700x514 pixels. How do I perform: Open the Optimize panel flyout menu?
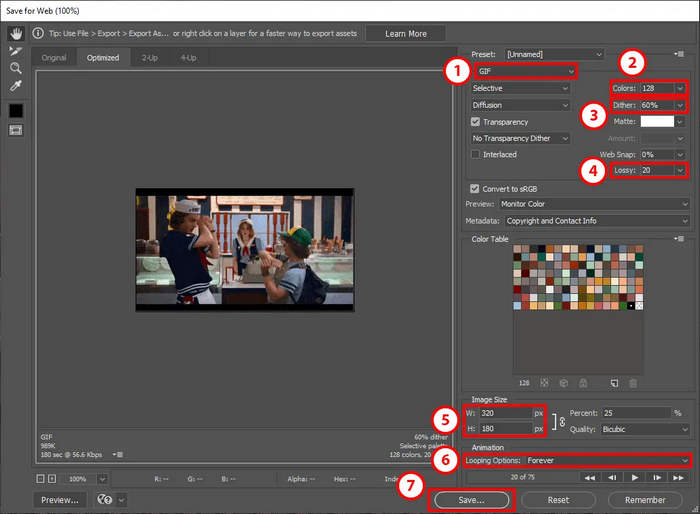679,54
